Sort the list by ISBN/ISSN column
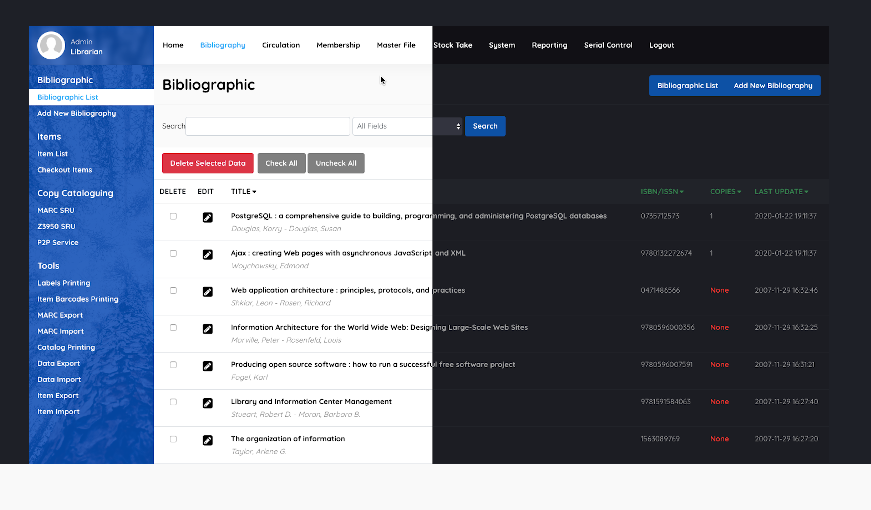The width and height of the screenshot is (871, 510). [x=662, y=192]
